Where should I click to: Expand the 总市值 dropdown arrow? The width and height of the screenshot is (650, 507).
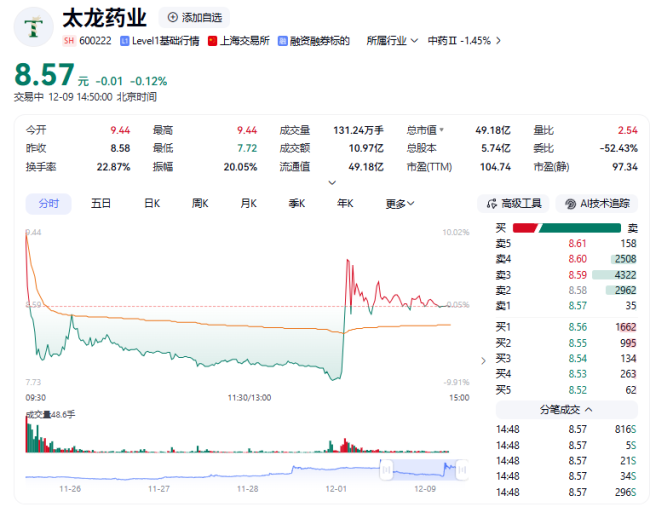pyautogui.click(x=441, y=130)
